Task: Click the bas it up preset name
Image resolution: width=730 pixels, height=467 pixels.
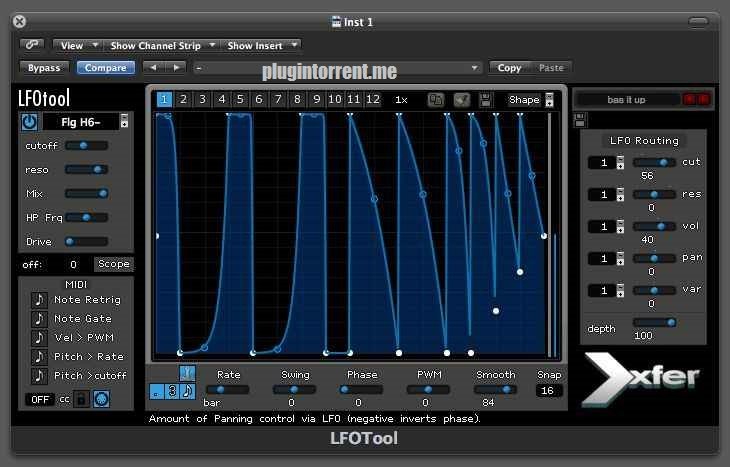Action: click(x=626, y=100)
